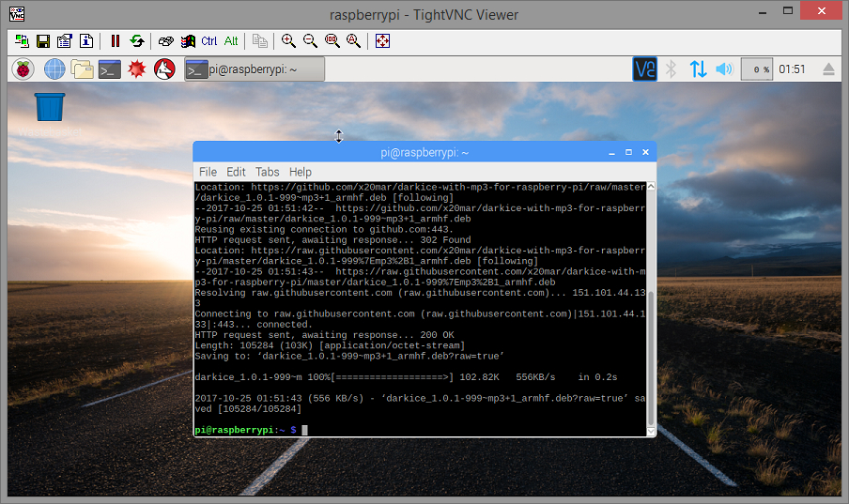This screenshot has width=849, height=504.
Task: Maximize the LXTerminal window
Action: pyautogui.click(x=628, y=153)
